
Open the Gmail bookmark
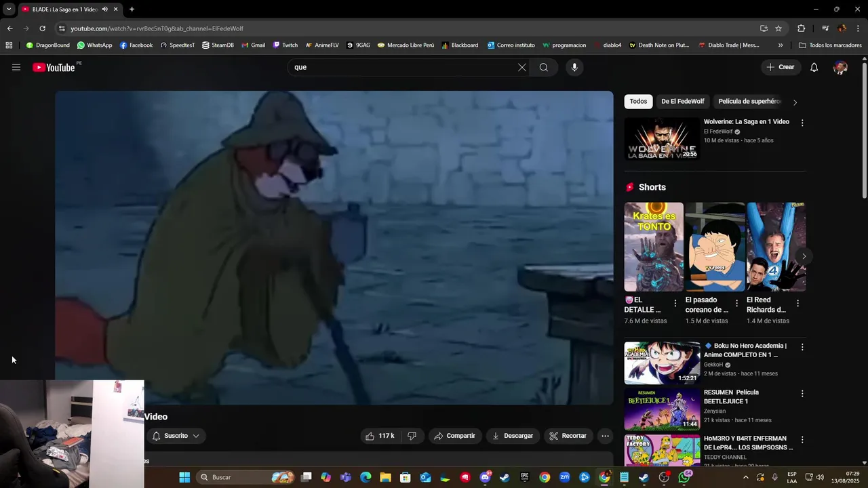tap(253, 45)
